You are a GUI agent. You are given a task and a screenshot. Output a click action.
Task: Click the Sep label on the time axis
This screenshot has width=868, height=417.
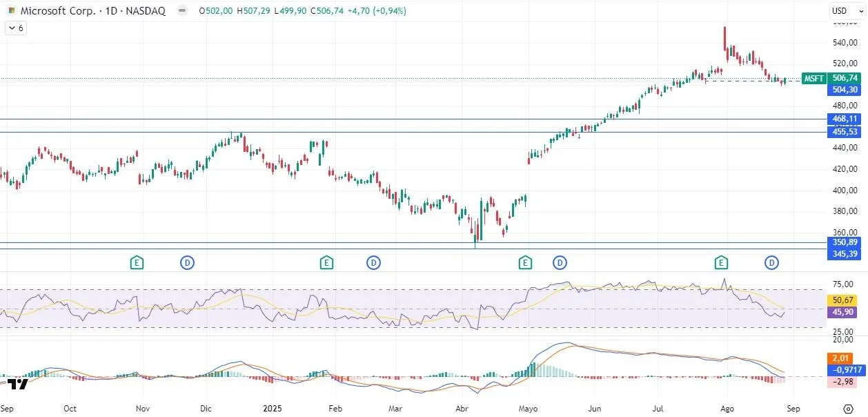pos(8,409)
